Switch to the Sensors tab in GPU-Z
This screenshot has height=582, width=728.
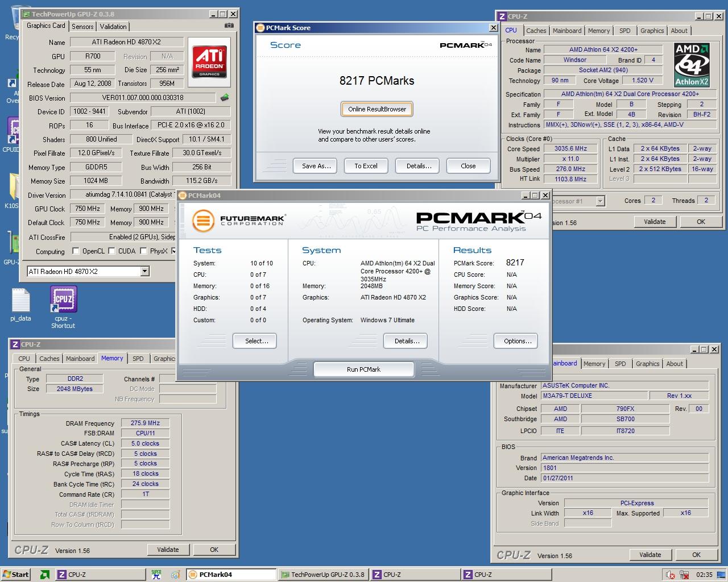coord(82,26)
